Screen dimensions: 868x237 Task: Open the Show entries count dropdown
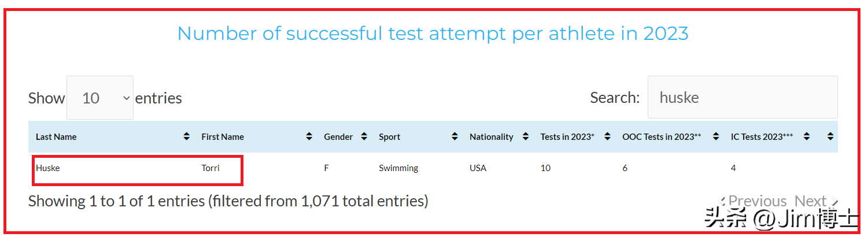point(100,98)
